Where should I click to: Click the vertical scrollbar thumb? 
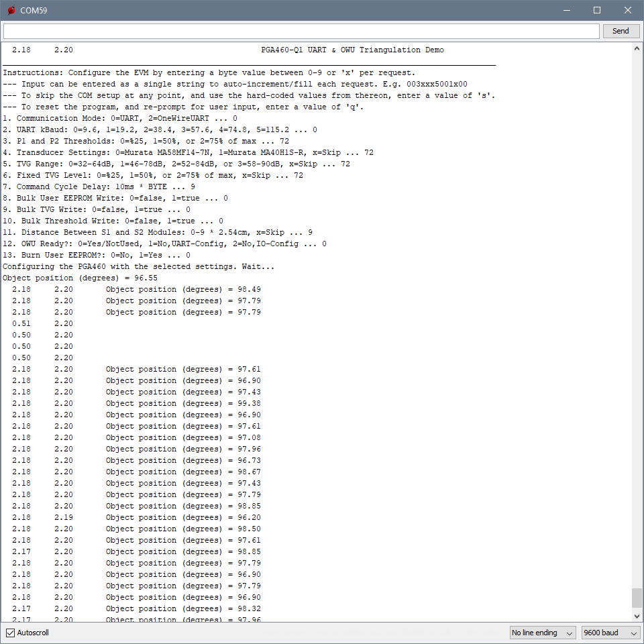[637, 598]
